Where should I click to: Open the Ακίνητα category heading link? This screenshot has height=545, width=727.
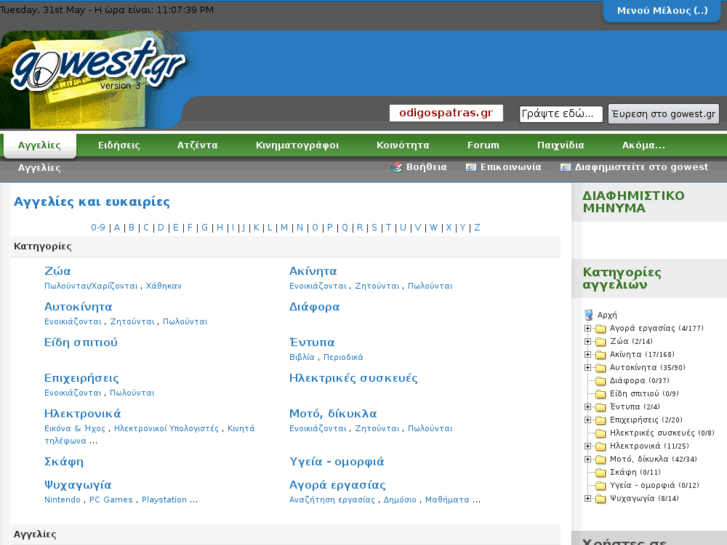point(313,271)
